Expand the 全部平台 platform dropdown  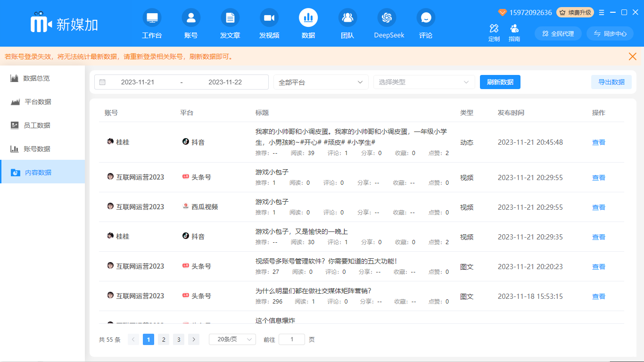point(321,82)
